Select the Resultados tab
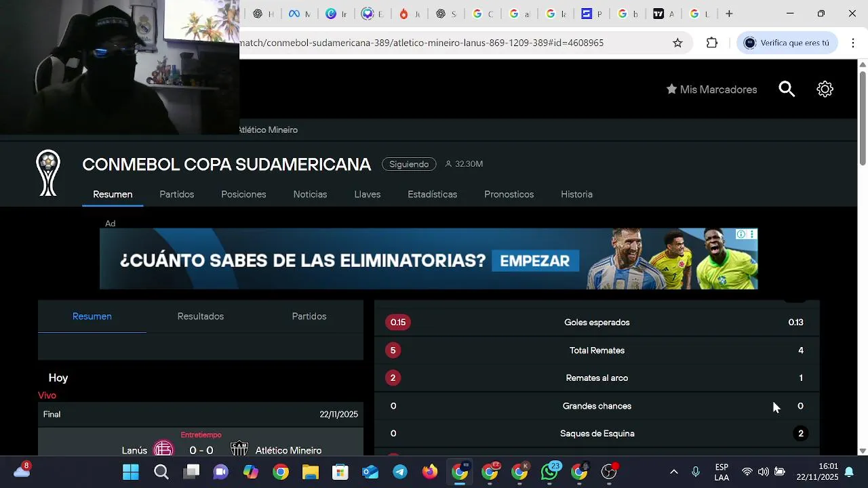Viewport: 868px width, 488px height. coord(201,317)
